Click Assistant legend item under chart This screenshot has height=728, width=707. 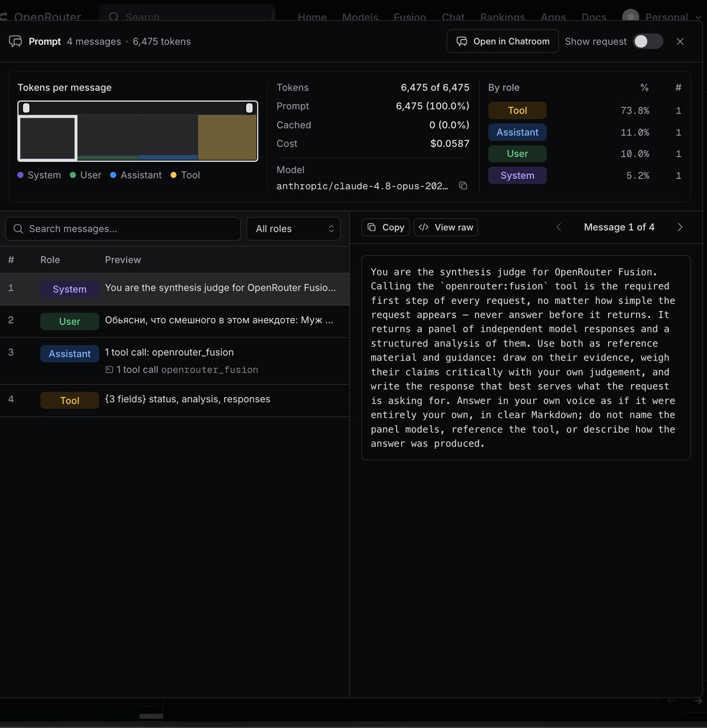point(136,175)
